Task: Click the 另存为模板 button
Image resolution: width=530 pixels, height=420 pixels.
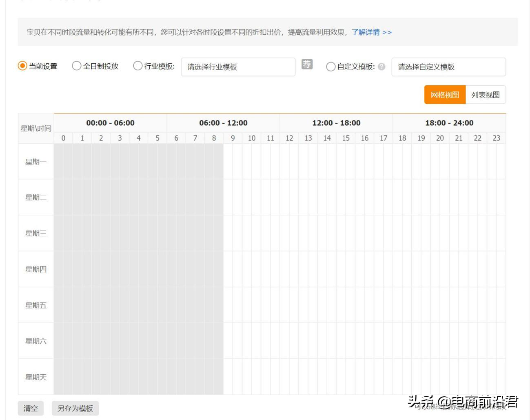Action: coord(75,408)
